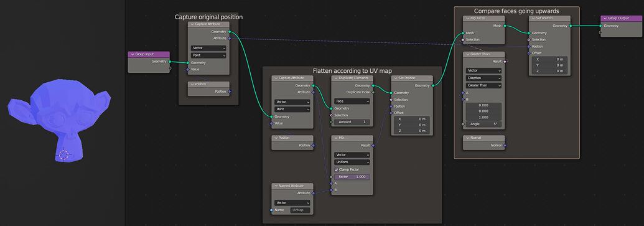
Task: Open the Greater Than operation dropdown
Action: click(484, 85)
